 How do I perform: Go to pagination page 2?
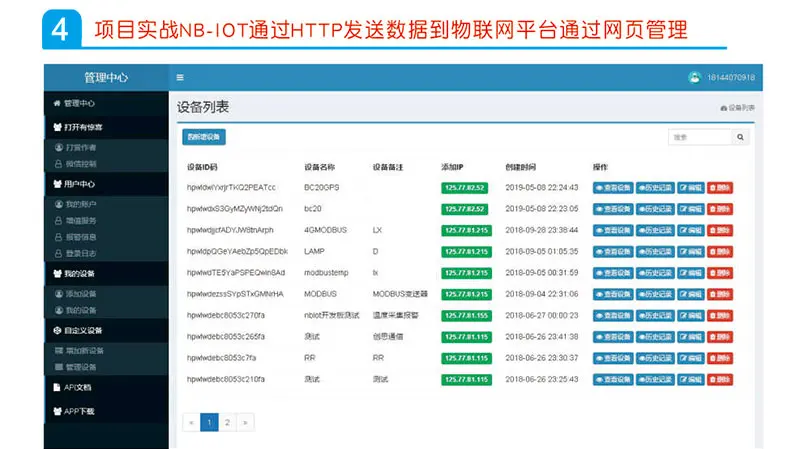click(227, 422)
